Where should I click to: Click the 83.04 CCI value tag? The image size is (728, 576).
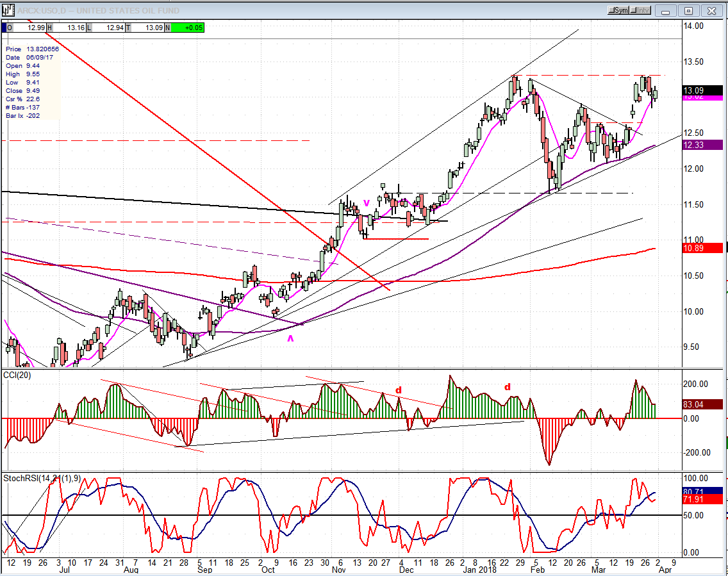(x=703, y=404)
